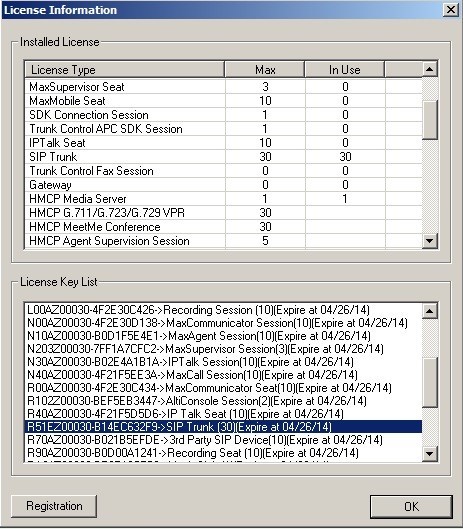The image size is (463, 529).
Task: Click the Installed License scrollbar thumb
Action: [430, 119]
